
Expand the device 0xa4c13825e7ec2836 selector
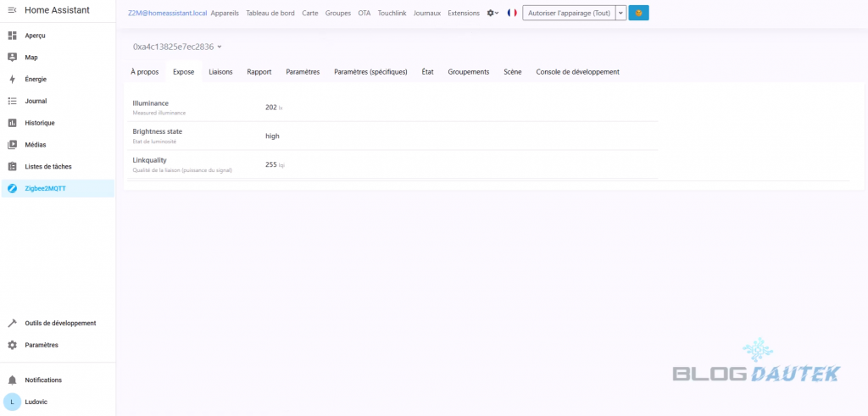pos(177,47)
